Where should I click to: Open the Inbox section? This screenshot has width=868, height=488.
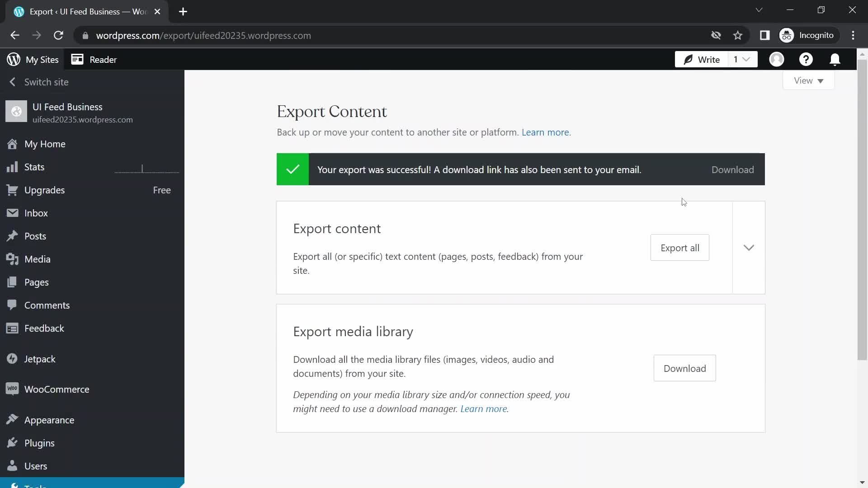[36, 213]
